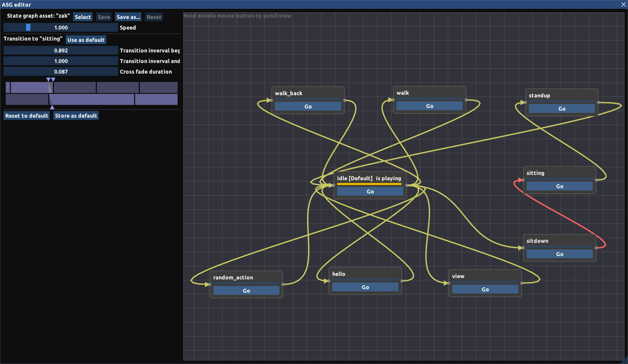The width and height of the screenshot is (628, 364).
Task: Select the walk node title
Action: 403,93
